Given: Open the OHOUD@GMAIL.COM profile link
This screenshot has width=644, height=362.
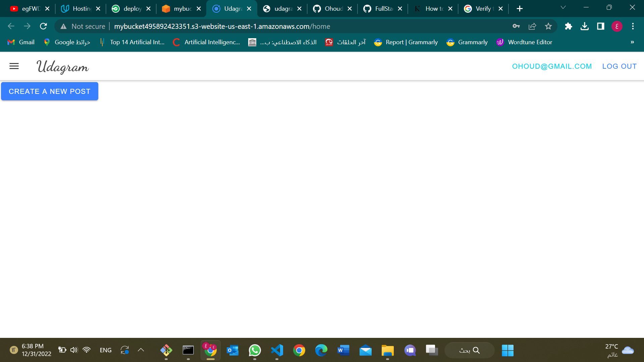Looking at the screenshot, I should 552,66.
